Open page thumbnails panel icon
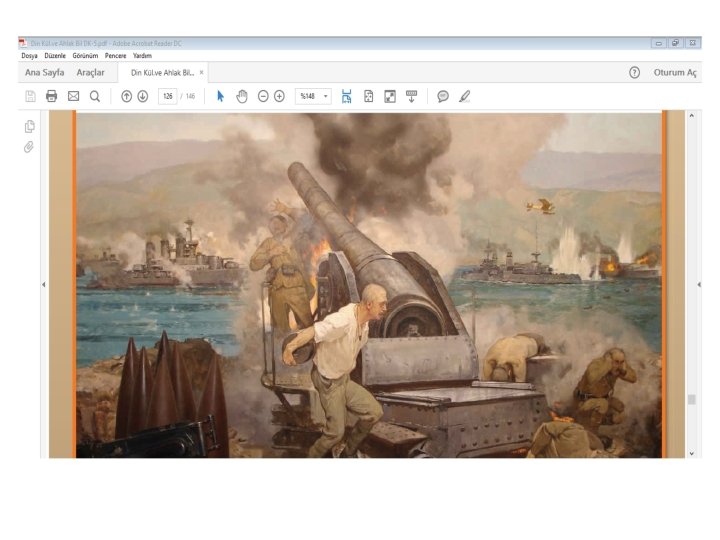720x540 pixels. click(x=29, y=126)
